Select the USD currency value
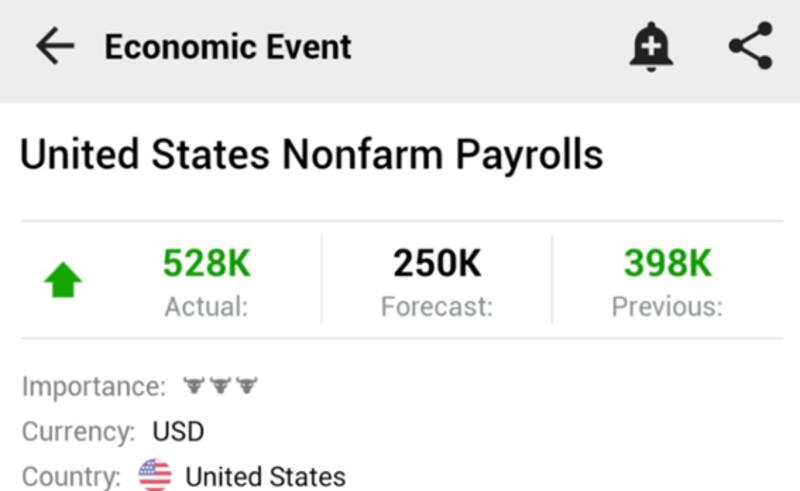Viewport: 800px width, 491px height. point(178,432)
